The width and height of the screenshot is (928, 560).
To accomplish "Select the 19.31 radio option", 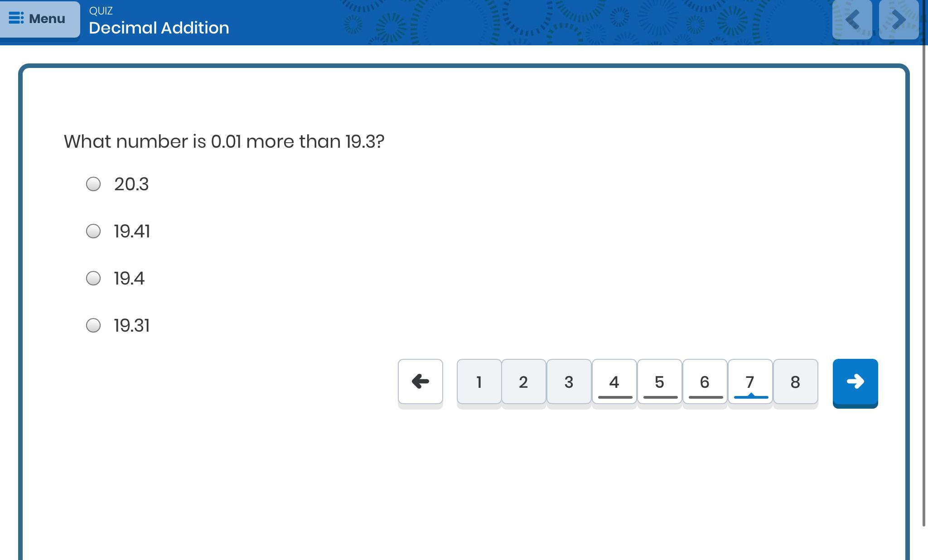I will pos(93,325).
